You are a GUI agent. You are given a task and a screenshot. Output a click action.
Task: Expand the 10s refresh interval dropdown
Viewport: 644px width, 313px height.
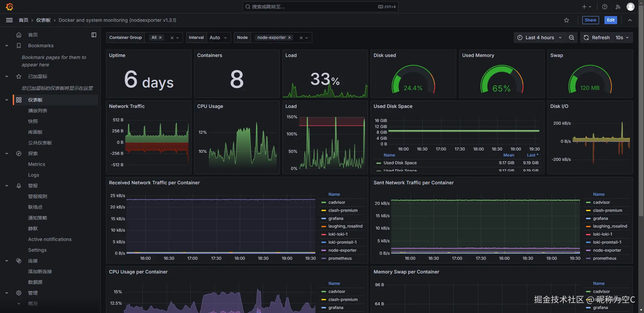tap(622, 38)
